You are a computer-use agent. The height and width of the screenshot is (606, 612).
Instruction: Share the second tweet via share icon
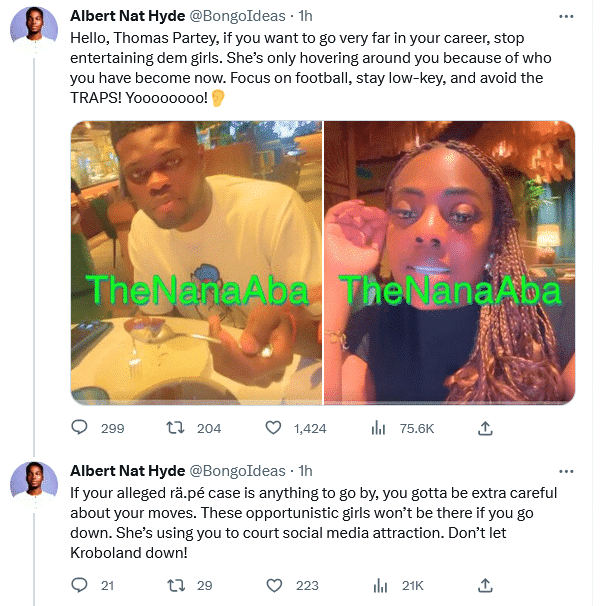(x=485, y=585)
